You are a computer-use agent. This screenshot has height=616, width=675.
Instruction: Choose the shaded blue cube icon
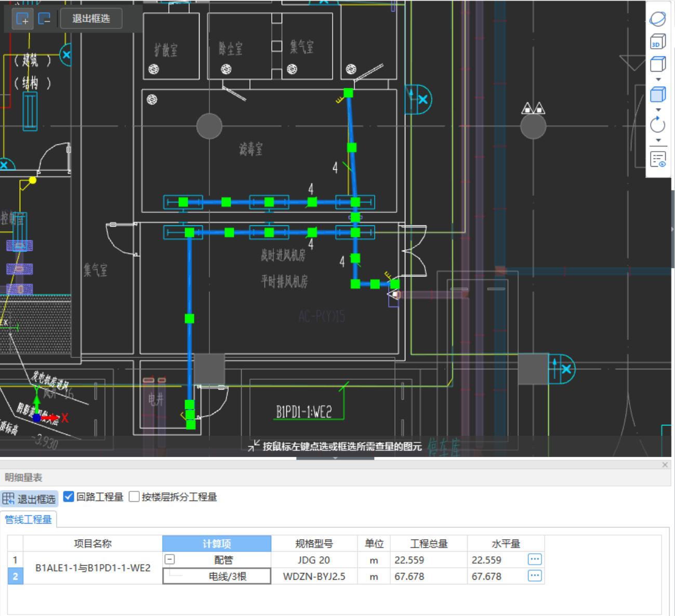658,95
